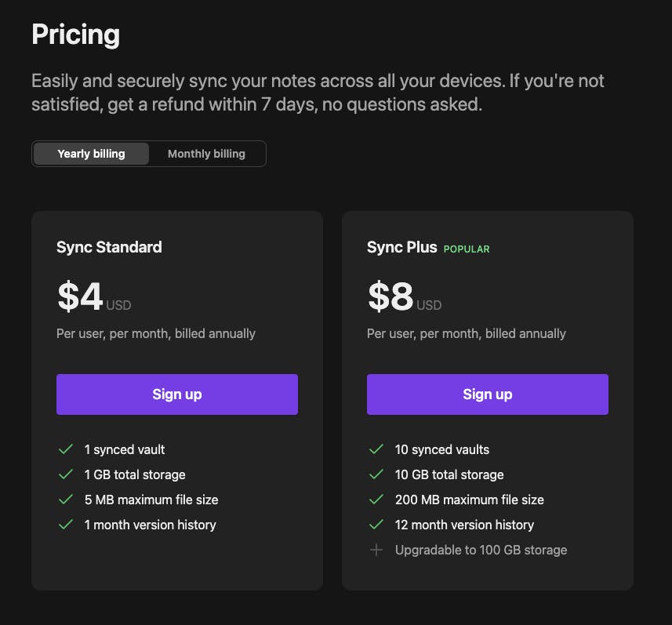Switch to Yearly billing
Screen dimensions: 672x625
coord(91,154)
